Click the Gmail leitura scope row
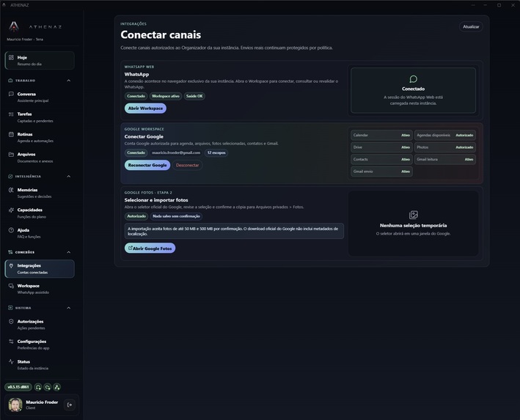This screenshot has height=420, width=520. click(x=445, y=160)
